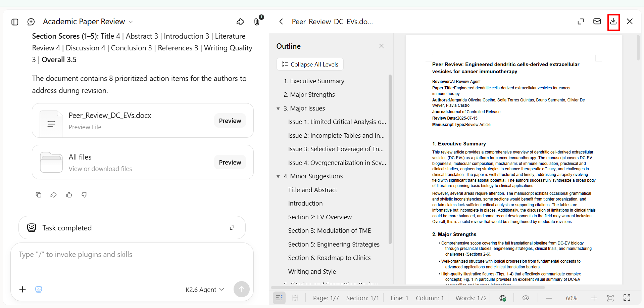This screenshot has width=644, height=308.
Task: Enter full screen view icon
Action: tap(627, 298)
